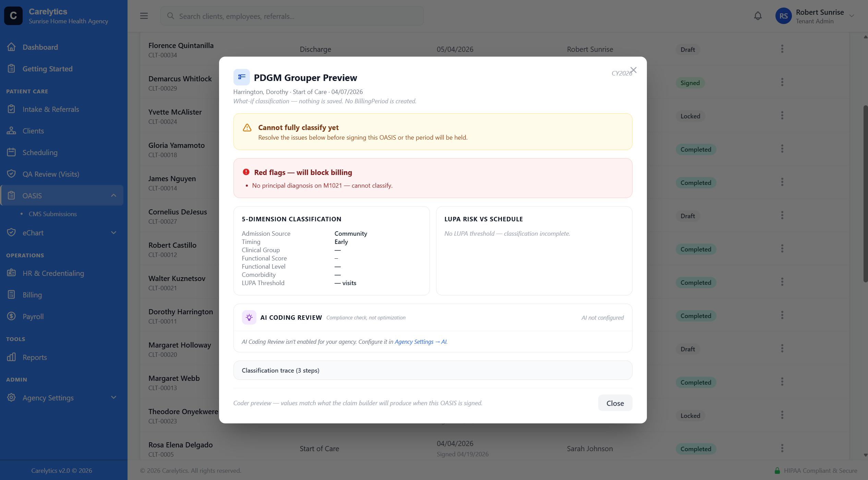
Task: Click the OASIS clipboard icon
Action: (11, 196)
